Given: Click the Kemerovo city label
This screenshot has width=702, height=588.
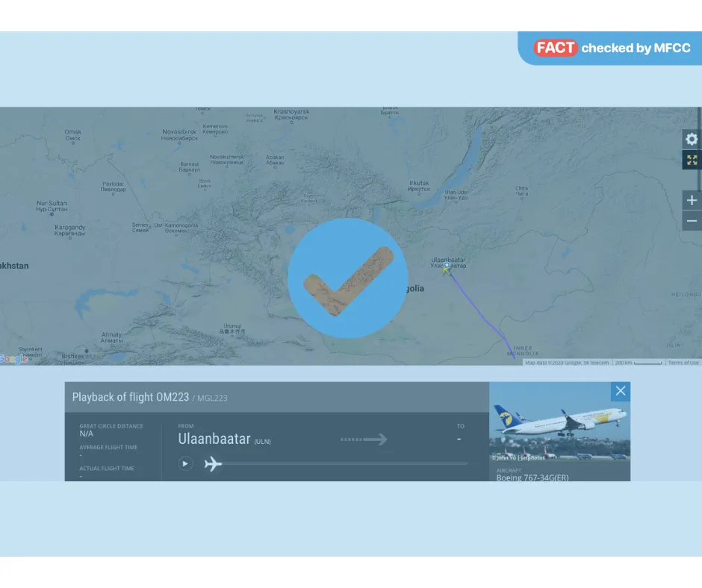Looking at the screenshot, I should 215,129.
